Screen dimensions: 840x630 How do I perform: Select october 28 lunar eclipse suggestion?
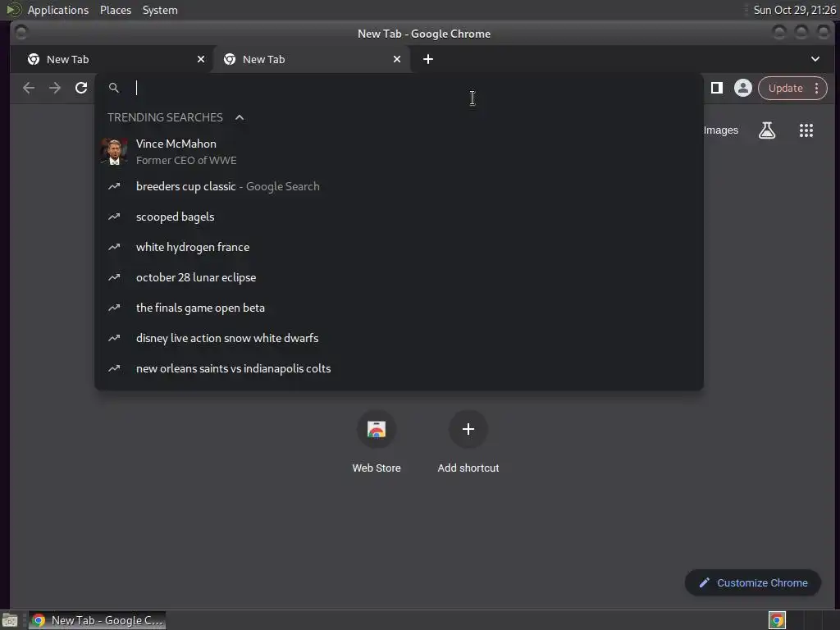[x=399, y=277]
